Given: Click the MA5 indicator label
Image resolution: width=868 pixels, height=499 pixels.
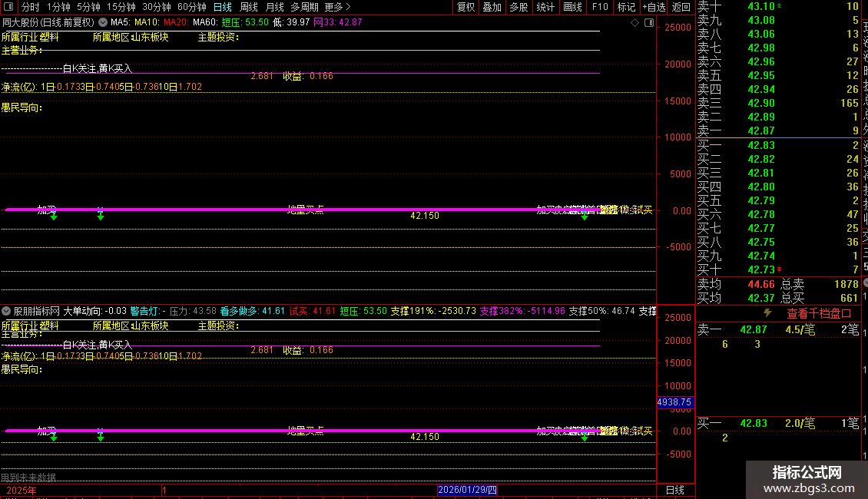Looking at the screenshot, I should 120,22.
